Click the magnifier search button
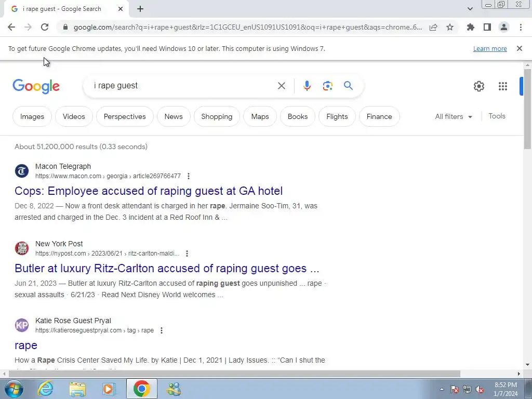532x399 pixels. click(x=348, y=86)
